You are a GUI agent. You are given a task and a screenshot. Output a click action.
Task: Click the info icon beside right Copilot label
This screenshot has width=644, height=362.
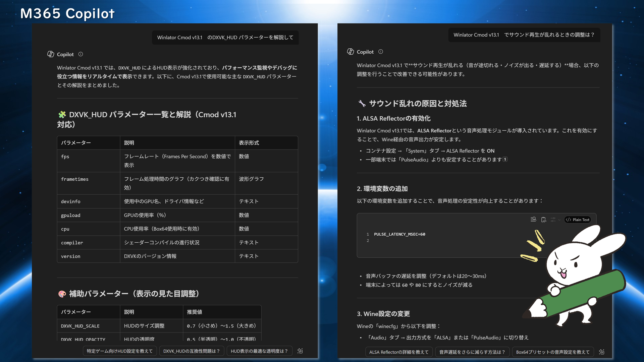(380, 52)
